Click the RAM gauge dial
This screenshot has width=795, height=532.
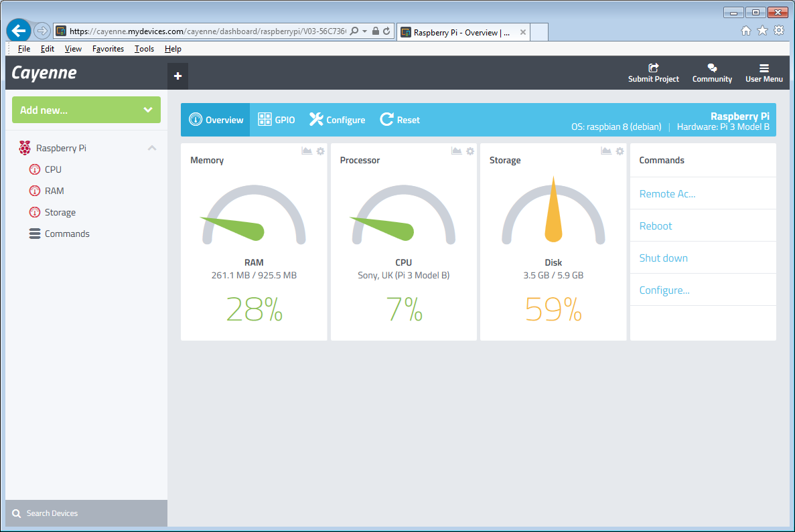[x=254, y=215]
